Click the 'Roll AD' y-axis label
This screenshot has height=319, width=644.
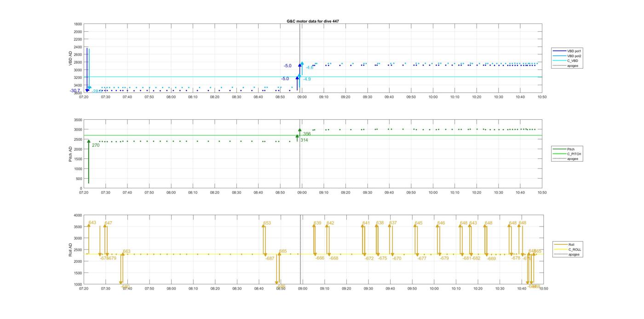(70, 249)
